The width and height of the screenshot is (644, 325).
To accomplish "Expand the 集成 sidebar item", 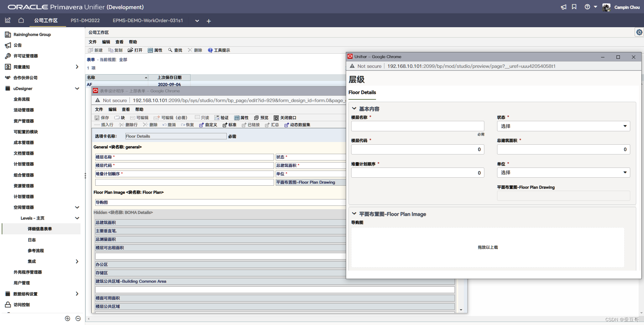I will click(x=77, y=262).
